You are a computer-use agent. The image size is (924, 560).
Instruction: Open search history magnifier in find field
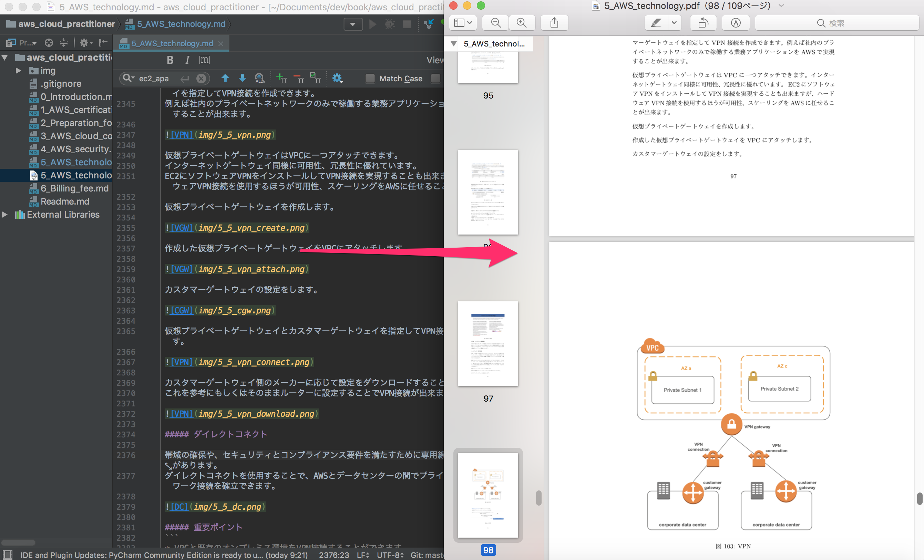point(128,78)
